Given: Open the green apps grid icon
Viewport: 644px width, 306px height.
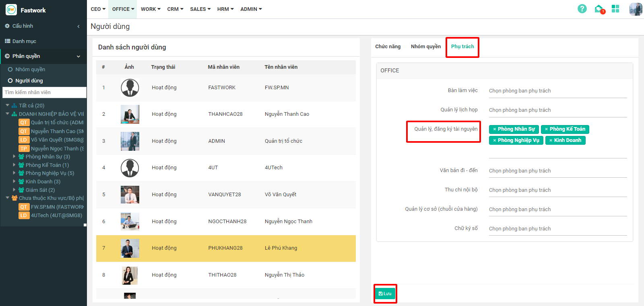Looking at the screenshot, I should [x=615, y=9].
